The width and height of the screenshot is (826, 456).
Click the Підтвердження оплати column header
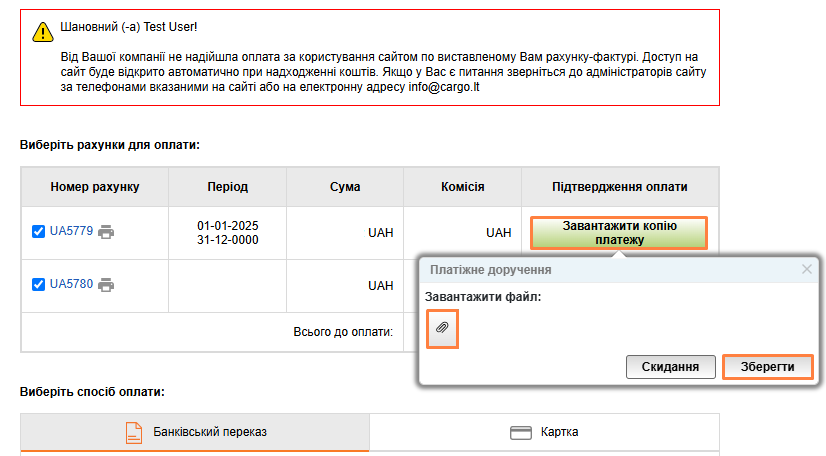pyautogui.click(x=620, y=187)
